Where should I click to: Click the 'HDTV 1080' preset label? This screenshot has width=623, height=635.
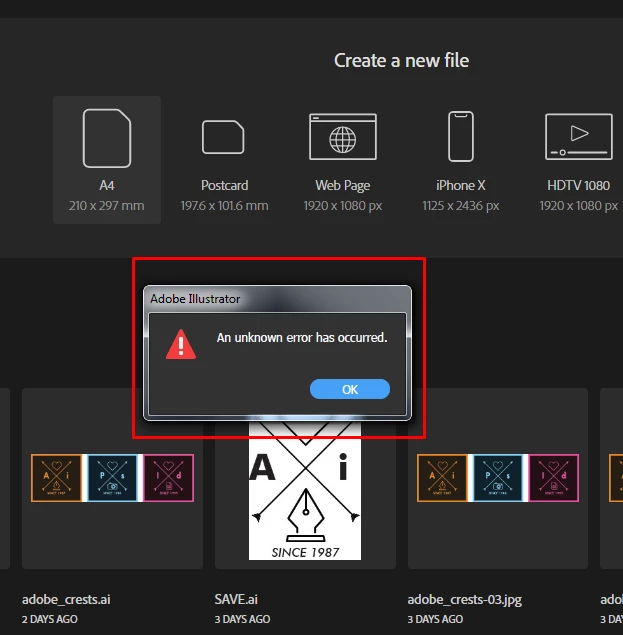pos(578,185)
